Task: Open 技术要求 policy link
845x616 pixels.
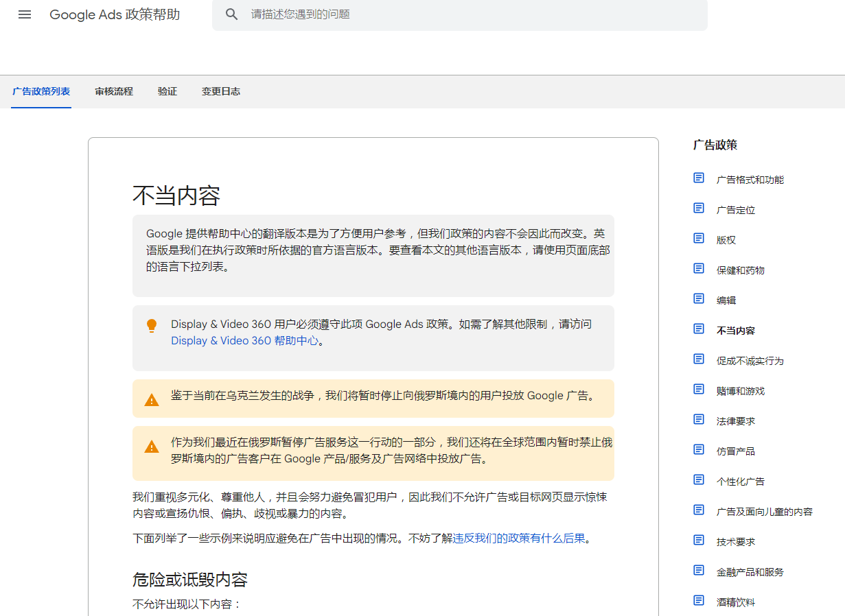Action: click(x=736, y=542)
